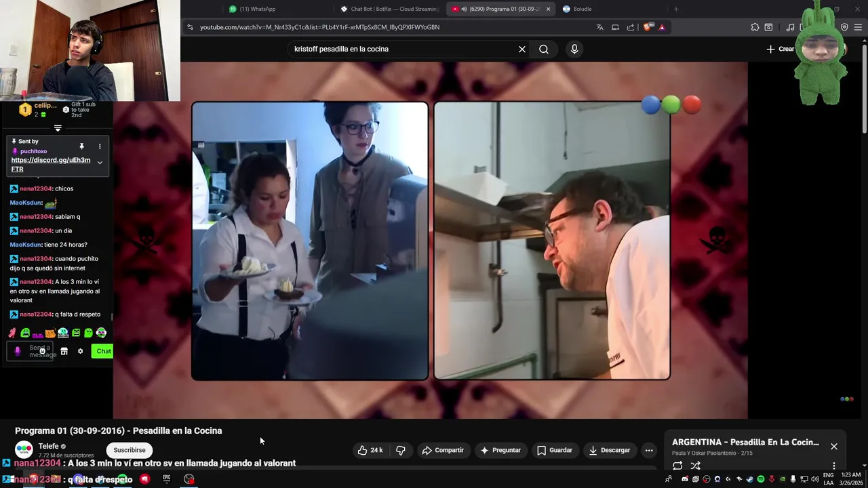Image resolution: width=868 pixels, height=488 pixels.
Task: Click the Gift 1 sub leaderboard item
Action: click(79, 110)
